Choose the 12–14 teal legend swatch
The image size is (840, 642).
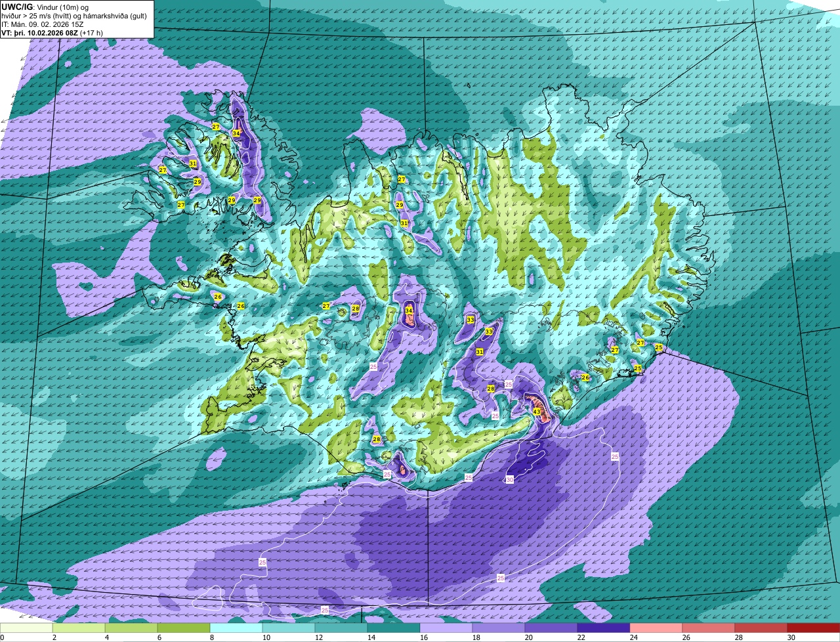[x=341, y=628]
